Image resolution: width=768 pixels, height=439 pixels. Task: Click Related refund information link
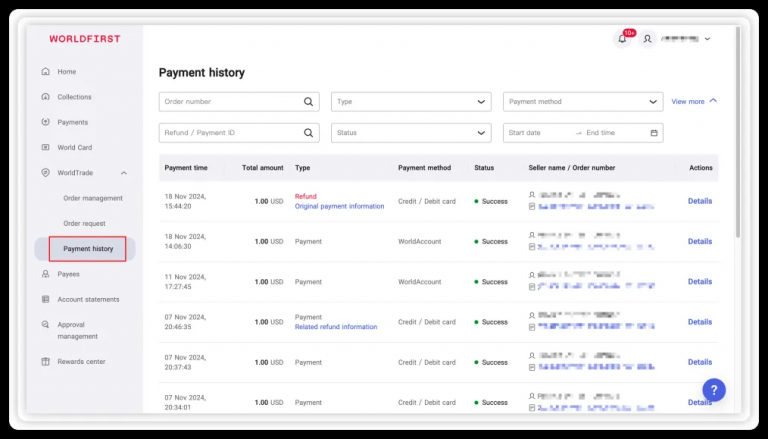click(x=336, y=327)
